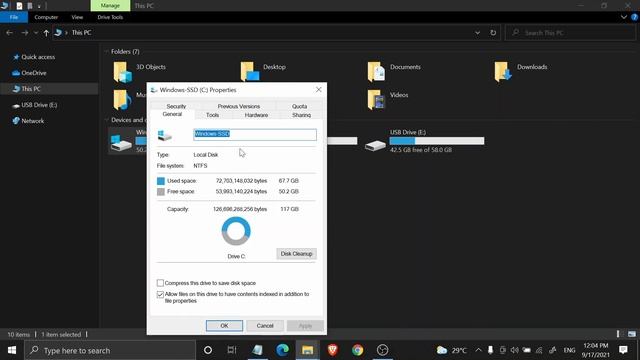Collapse the Folders (7) group
Image resolution: width=640 pixels, height=360 pixels.
click(x=107, y=51)
